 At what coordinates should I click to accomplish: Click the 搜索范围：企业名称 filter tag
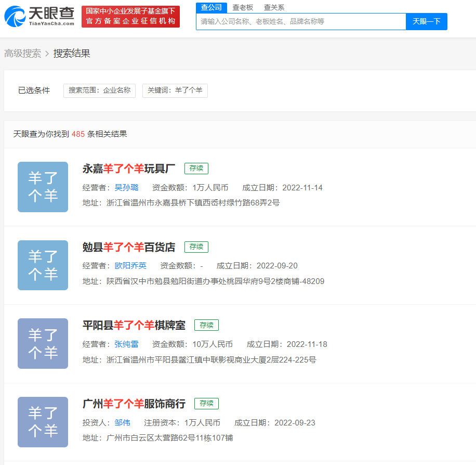pos(99,91)
